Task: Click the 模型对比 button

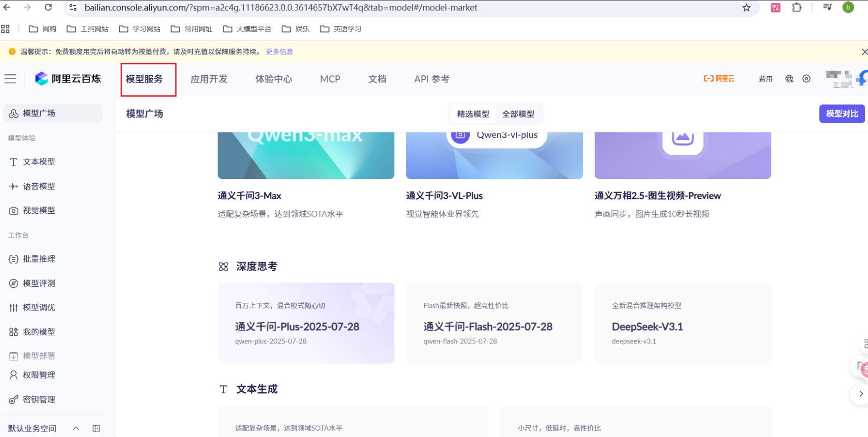Action: pyautogui.click(x=842, y=114)
